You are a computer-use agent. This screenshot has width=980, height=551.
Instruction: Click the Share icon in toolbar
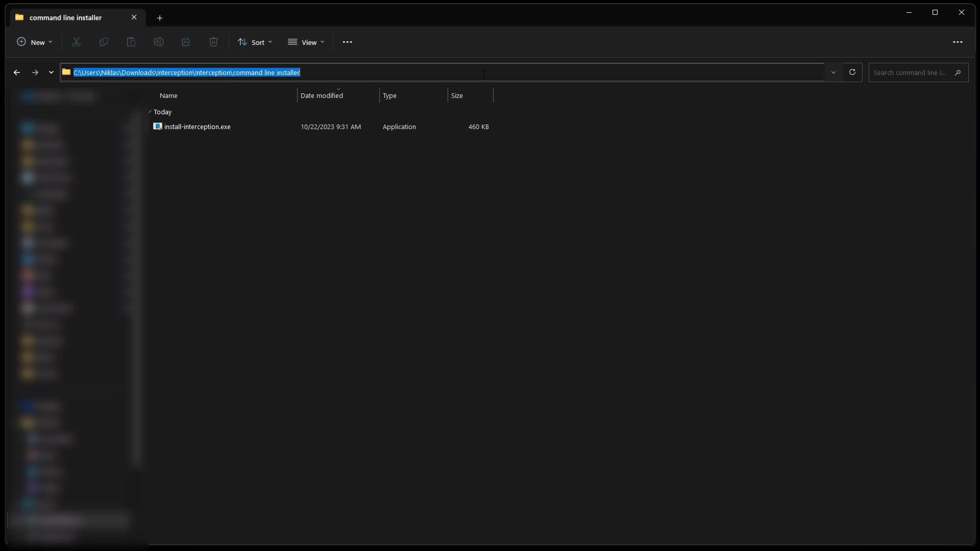tap(186, 42)
